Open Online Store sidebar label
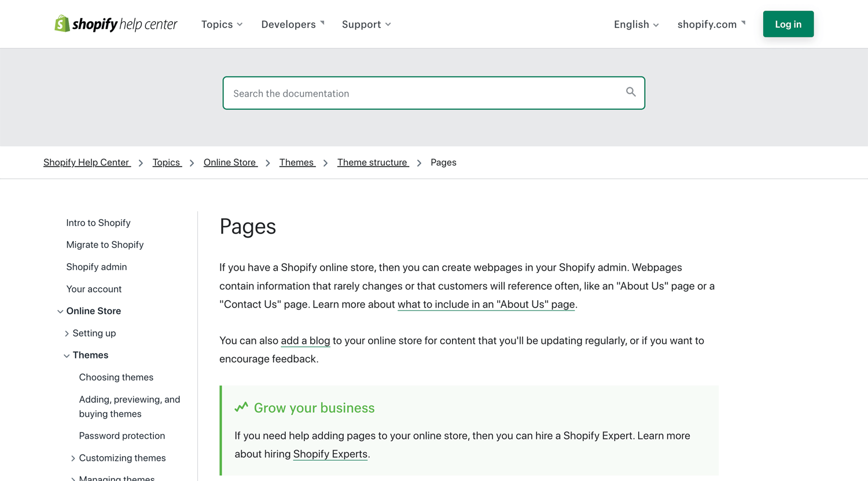This screenshot has width=868, height=481. pos(94,311)
